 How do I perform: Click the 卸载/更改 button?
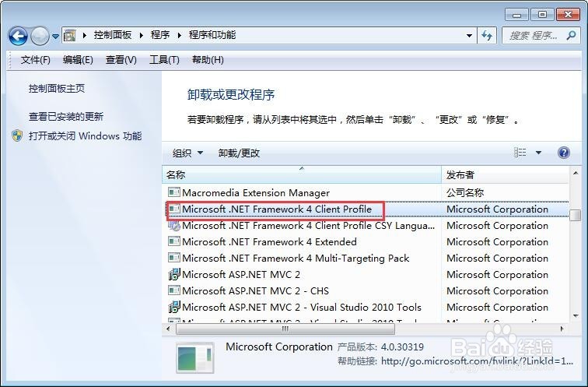click(x=239, y=153)
